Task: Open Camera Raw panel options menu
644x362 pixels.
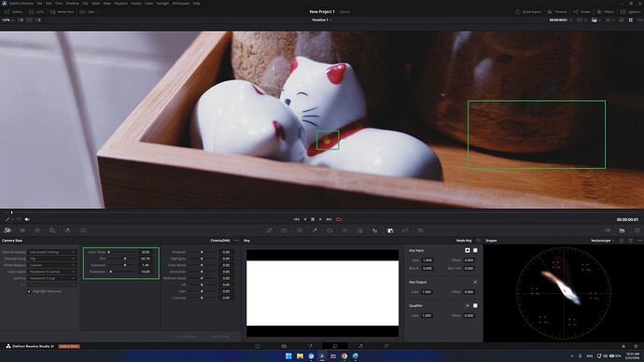Action: [x=236, y=241]
